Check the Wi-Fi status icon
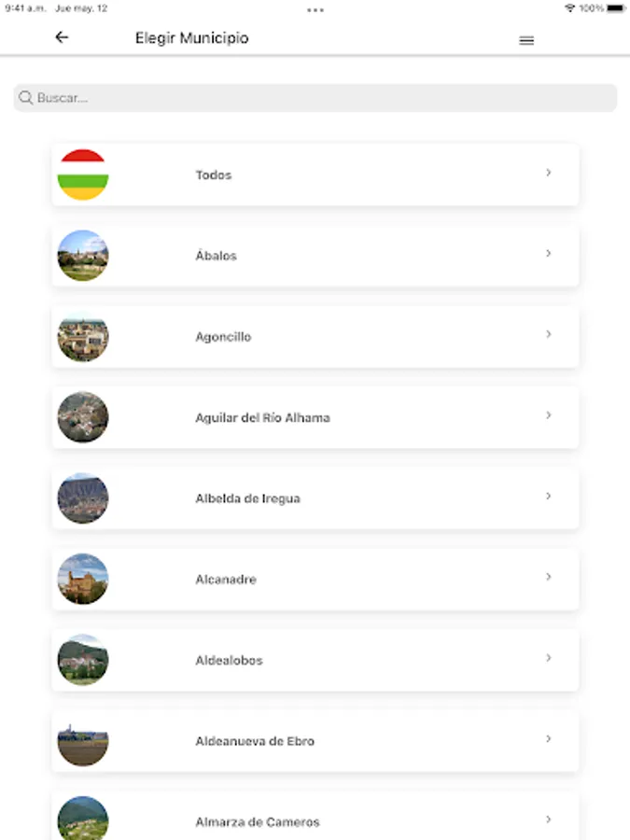Viewport: 630px width, 840px height. (570, 8)
